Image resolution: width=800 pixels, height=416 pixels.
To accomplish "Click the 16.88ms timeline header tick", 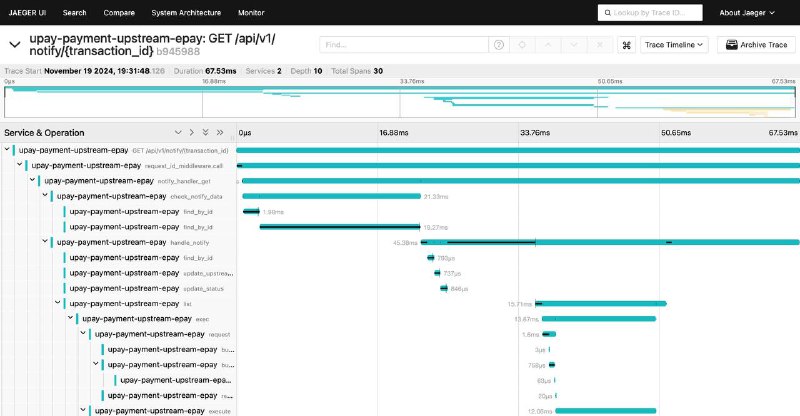I will point(393,133).
